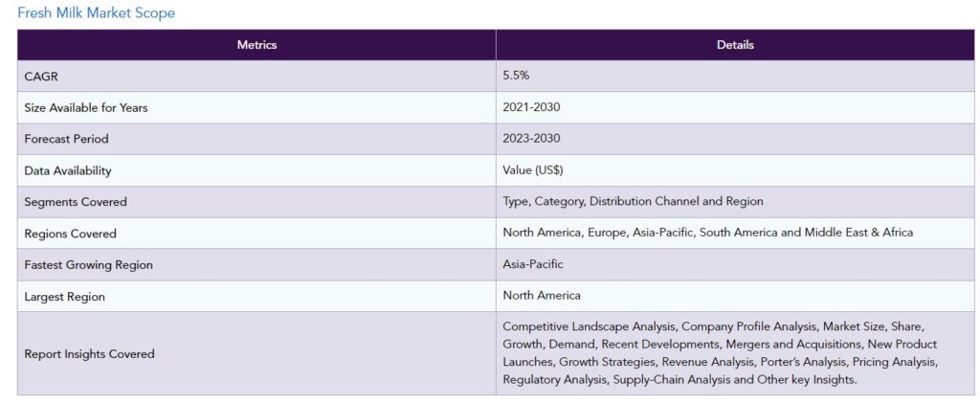Click the 2023-2030 forecast value
Image resolution: width=980 pixels, height=404 pixels.
tap(531, 138)
